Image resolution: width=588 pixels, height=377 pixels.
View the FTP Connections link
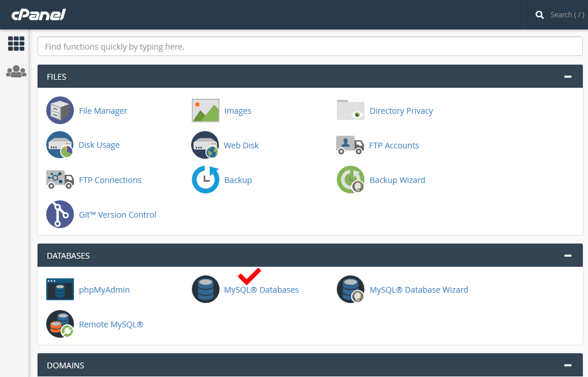coord(110,180)
